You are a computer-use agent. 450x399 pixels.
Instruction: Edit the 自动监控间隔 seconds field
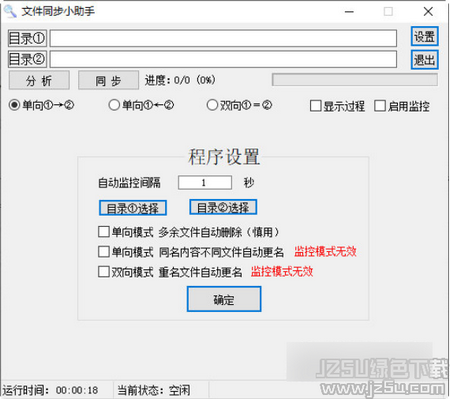205,183
